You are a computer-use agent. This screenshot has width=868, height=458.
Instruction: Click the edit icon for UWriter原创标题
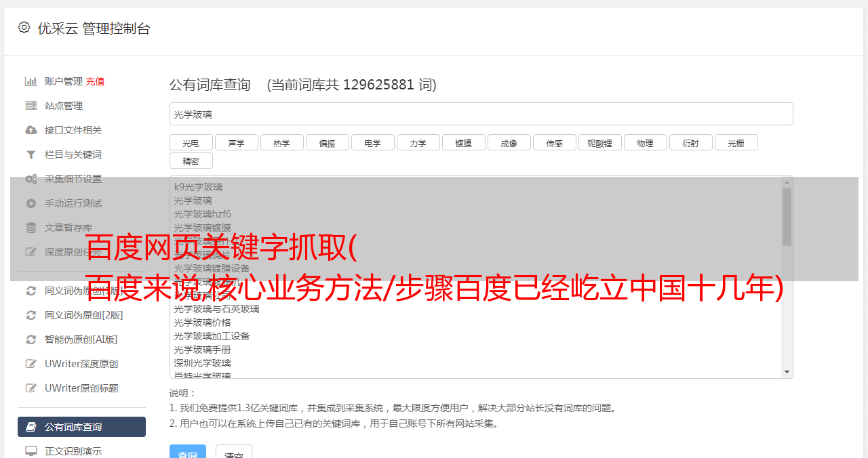point(31,388)
